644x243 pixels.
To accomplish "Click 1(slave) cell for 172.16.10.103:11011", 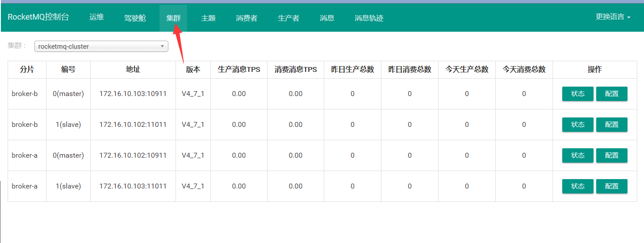I will click(68, 186).
